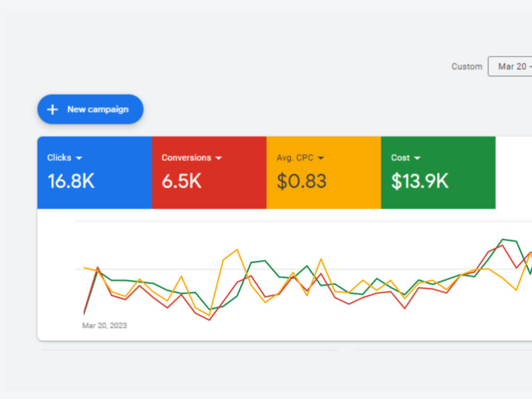
Task: Open the Mar 20 date range picker
Action: pyautogui.click(x=510, y=66)
